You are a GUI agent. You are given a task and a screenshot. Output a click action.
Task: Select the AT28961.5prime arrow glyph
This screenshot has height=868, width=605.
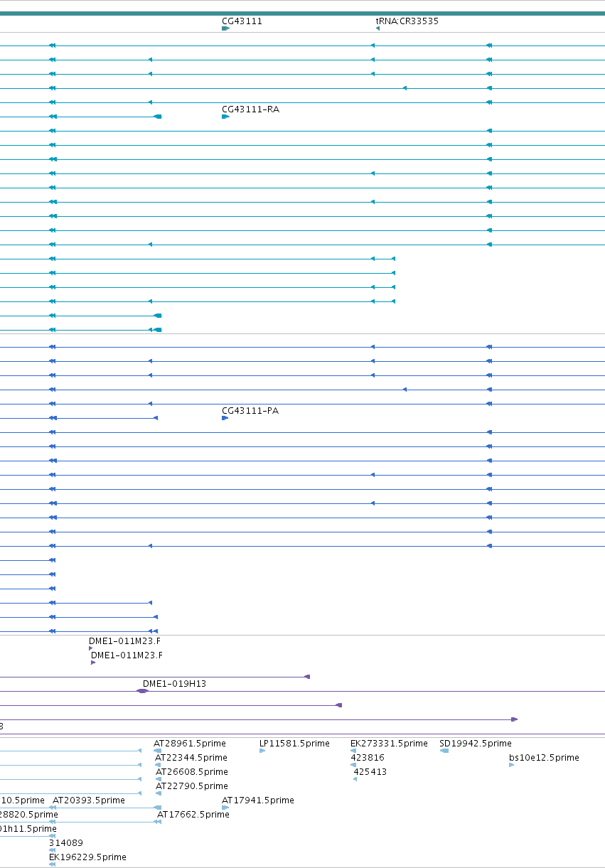pyautogui.click(x=158, y=751)
